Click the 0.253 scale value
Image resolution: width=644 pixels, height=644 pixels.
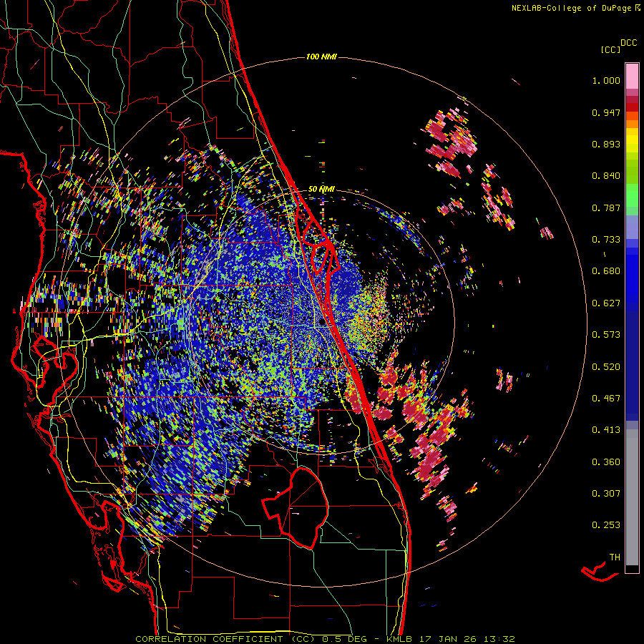tap(606, 525)
